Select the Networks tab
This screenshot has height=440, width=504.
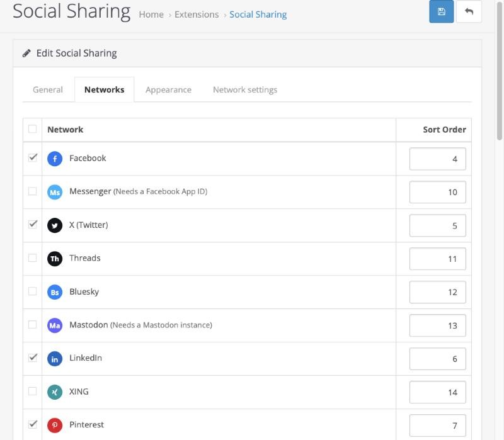click(105, 89)
